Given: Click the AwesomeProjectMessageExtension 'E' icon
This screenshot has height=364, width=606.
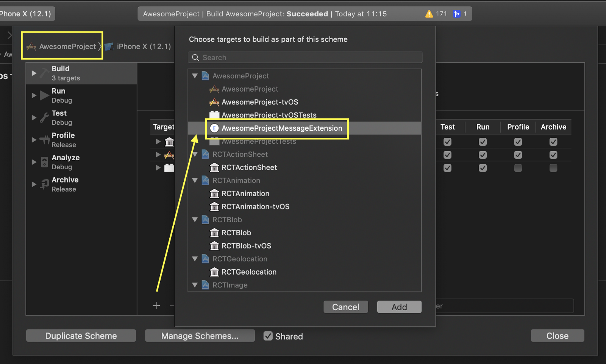Looking at the screenshot, I should (214, 128).
